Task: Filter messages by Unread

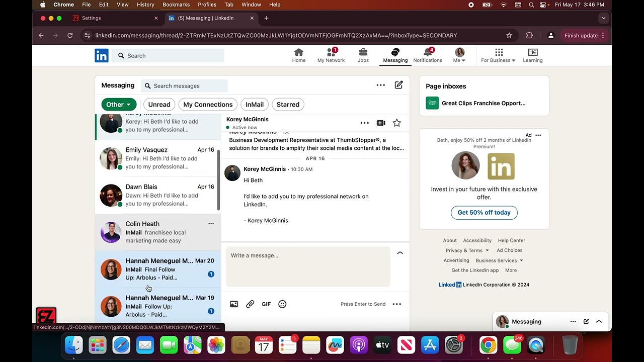Action: click(x=159, y=105)
